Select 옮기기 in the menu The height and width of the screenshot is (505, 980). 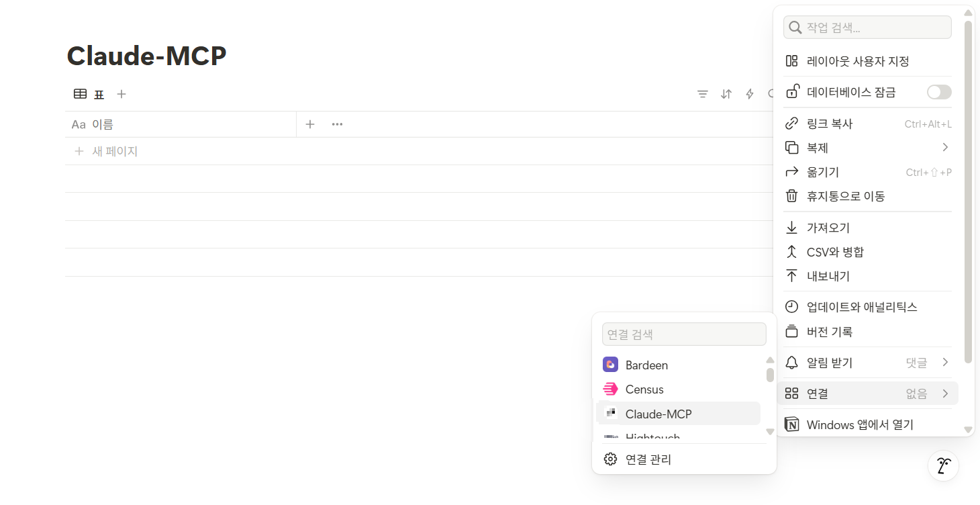[x=867, y=172]
